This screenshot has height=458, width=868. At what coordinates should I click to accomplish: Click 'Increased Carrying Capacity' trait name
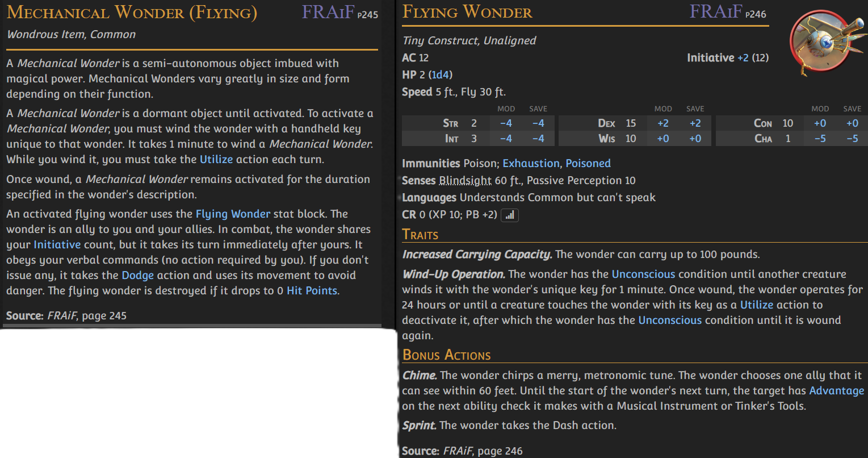[x=477, y=255]
